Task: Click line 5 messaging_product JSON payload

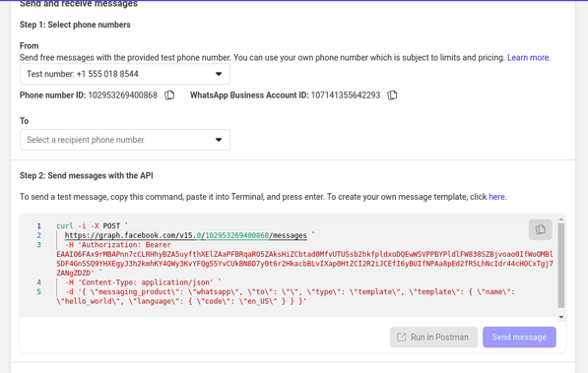Action: point(286,296)
